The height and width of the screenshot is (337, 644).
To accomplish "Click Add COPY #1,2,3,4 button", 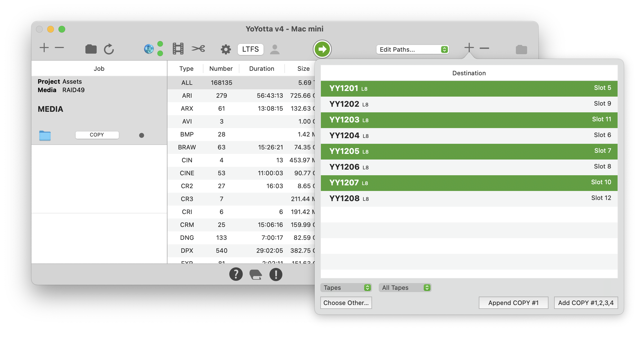I will 586,303.
